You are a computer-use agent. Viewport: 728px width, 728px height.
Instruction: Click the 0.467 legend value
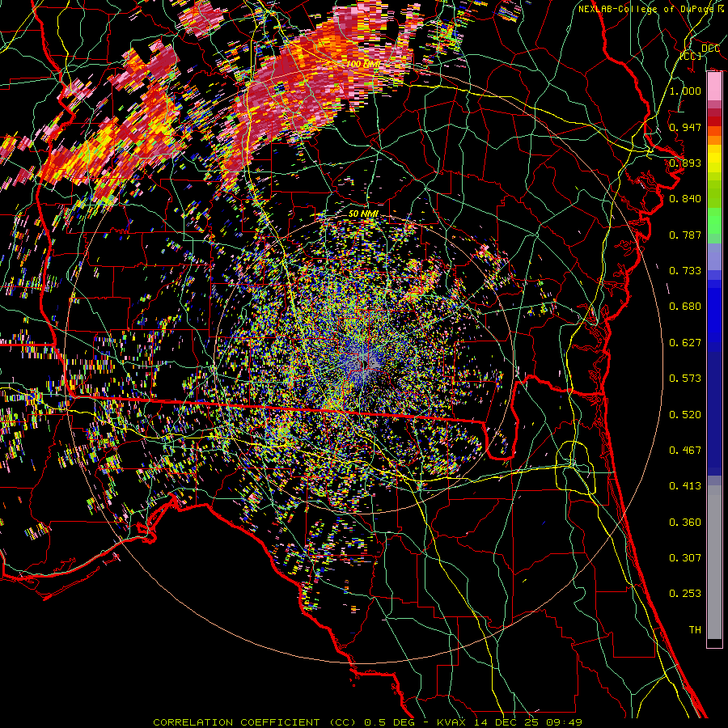[x=685, y=451]
